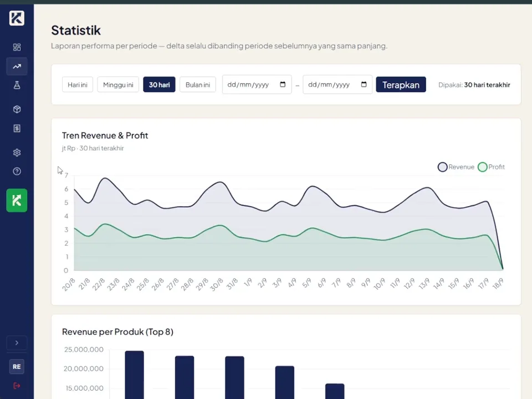
Task: Click the jt Rp chart subtitle
Action: [93, 149]
